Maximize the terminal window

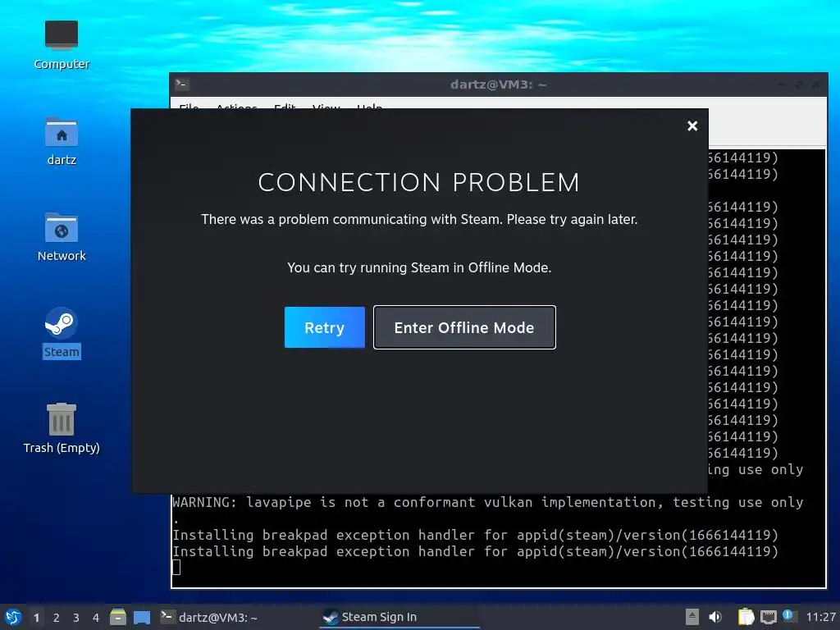click(799, 84)
